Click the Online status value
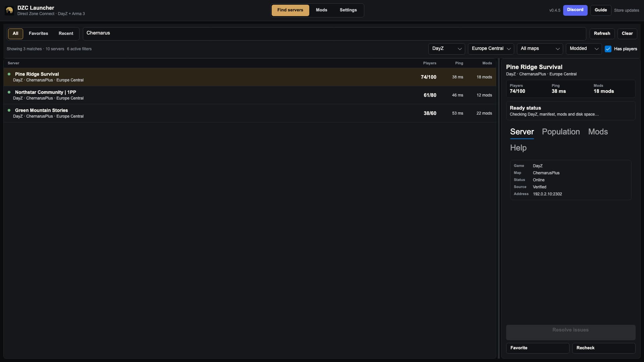Screen dimensions: 644x362 click(x=539, y=180)
